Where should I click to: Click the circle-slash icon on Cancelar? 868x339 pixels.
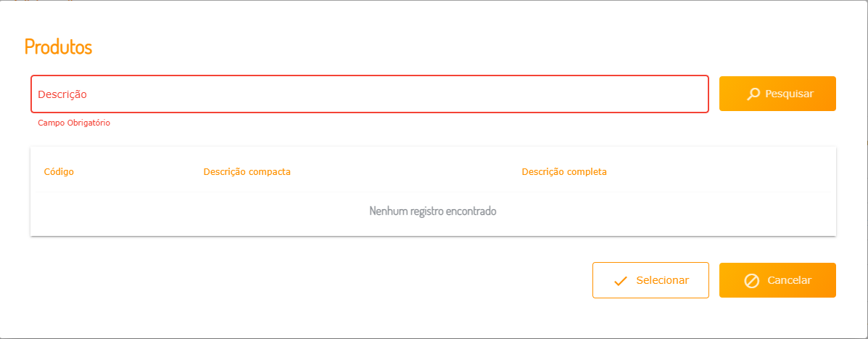pyautogui.click(x=752, y=281)
